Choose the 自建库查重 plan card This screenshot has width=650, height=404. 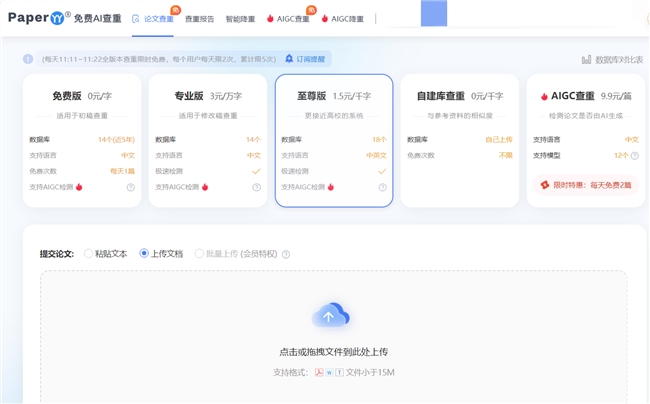(x=460, y=140)
